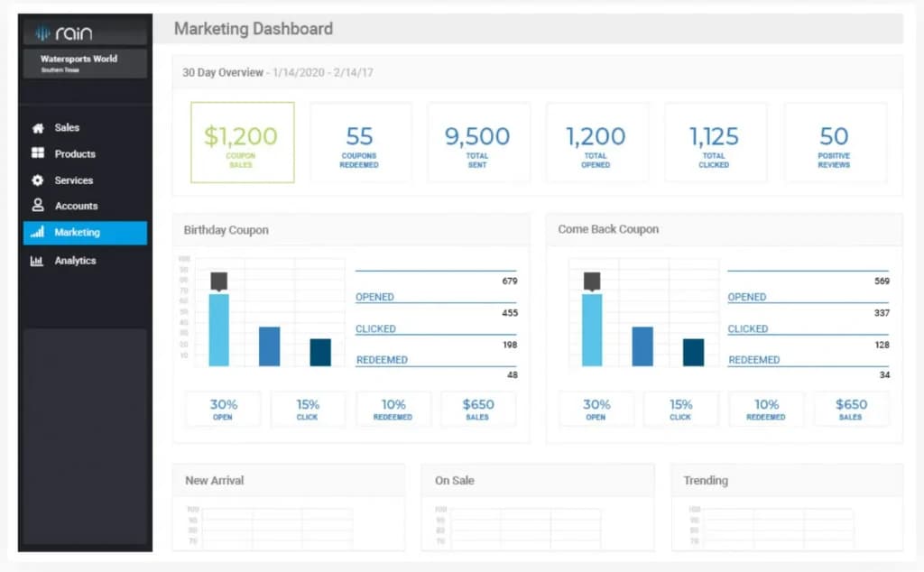Click the 50 Positive Reviews card

pyautogui.click(x=835, y=142)
